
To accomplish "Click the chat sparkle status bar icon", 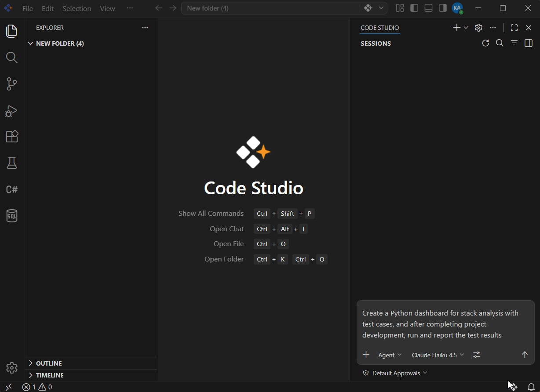I will 514,387.
